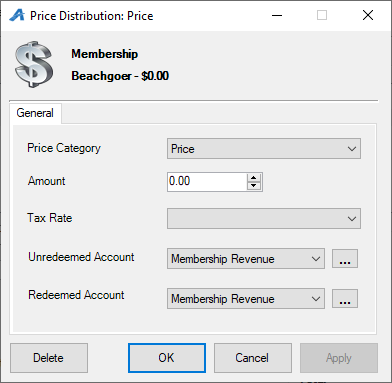Image resolution: width=392 pixels, height=383 pixels.
Task: Select the General tab
Action: pyautogui.click(x=35, y=113)
